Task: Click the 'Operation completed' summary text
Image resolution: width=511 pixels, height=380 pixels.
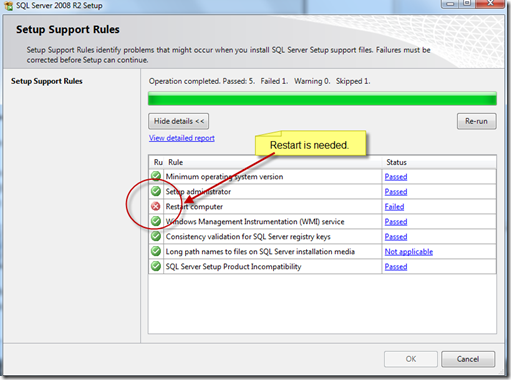Action: [259, 81]
